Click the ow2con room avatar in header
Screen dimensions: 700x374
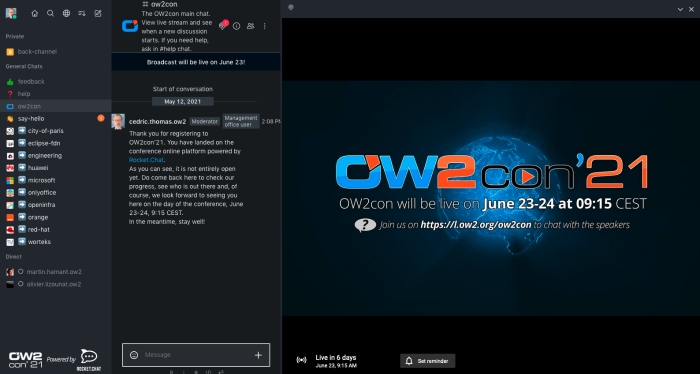click(x=130, y=26)
